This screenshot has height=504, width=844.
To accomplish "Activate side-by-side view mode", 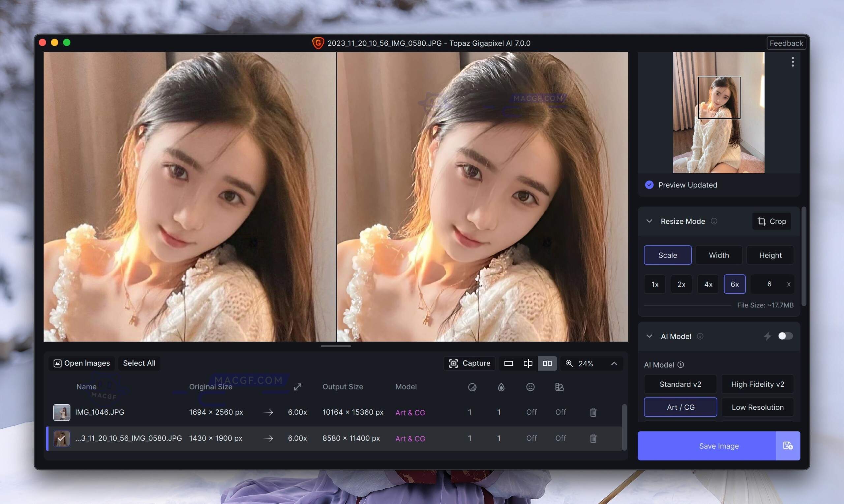I will coord(547,363).
